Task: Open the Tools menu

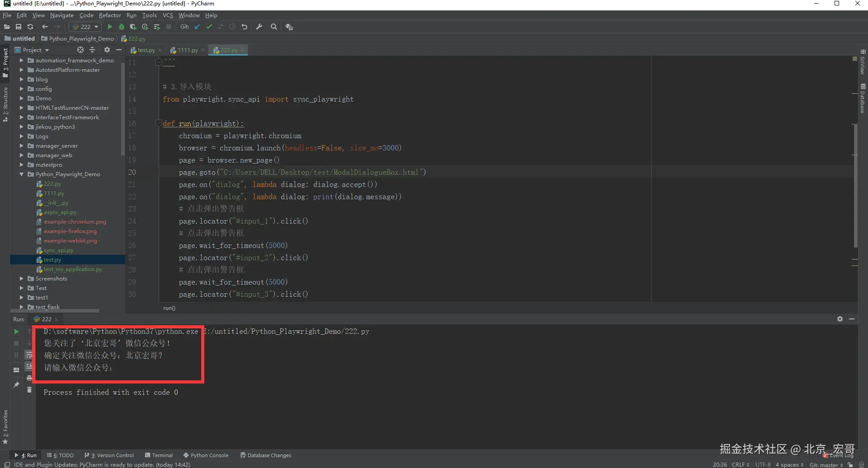Action: (149, 15)
